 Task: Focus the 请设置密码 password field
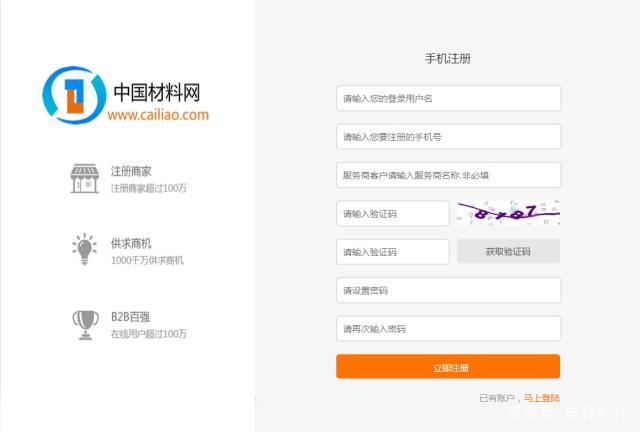click(x=448, y=290)
